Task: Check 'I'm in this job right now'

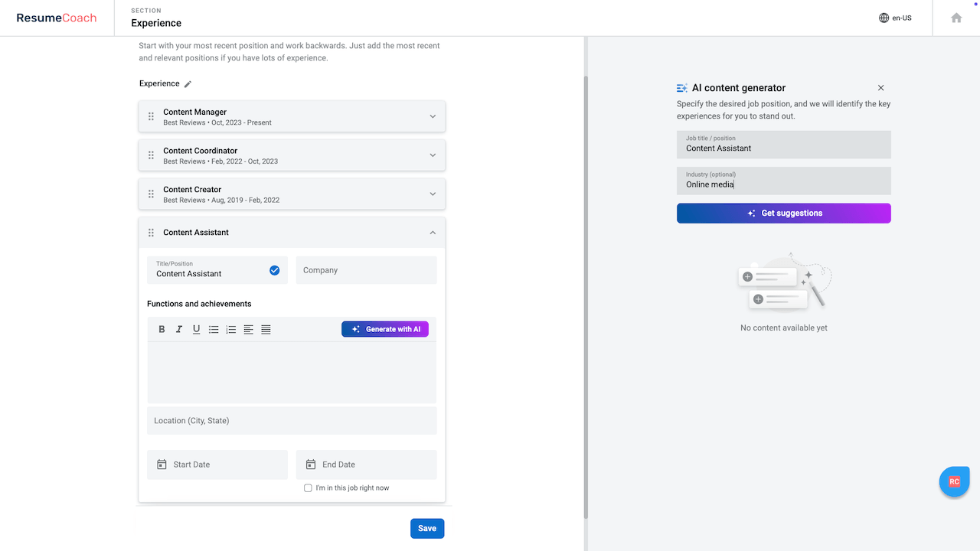Action: pos(308,487)
